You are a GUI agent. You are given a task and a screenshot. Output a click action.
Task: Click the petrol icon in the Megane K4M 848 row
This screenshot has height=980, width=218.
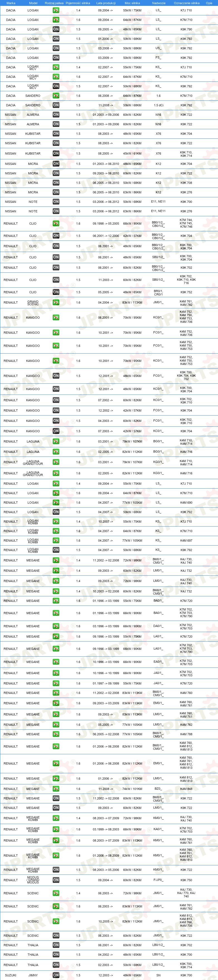pos(56,789)
